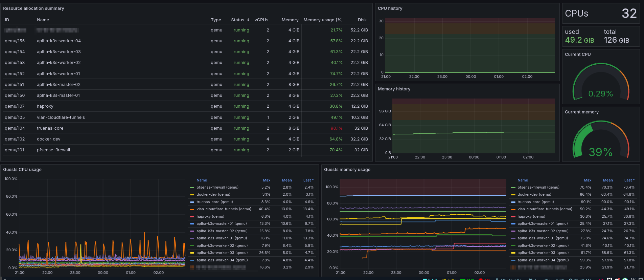Screen dimensions: 644x280
Task: Toggle docker-dev series in Guests CPU usage legend
Action: (x=213, y=195)
